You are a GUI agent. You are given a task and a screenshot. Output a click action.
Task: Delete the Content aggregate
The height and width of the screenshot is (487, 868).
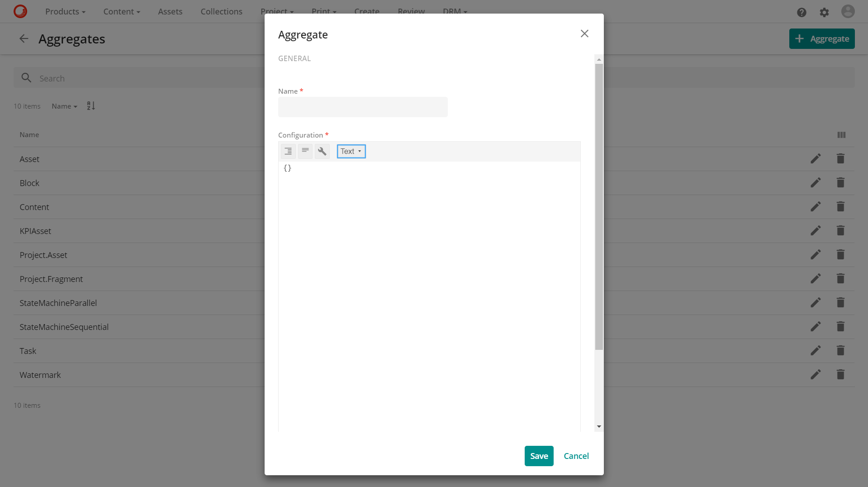(840, 207)
